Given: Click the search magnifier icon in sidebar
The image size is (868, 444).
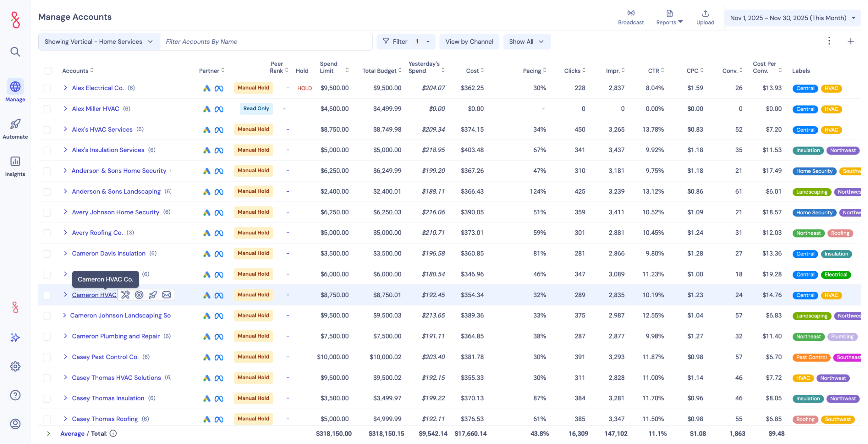Looking at the screenshot, I should click(15, 52).
